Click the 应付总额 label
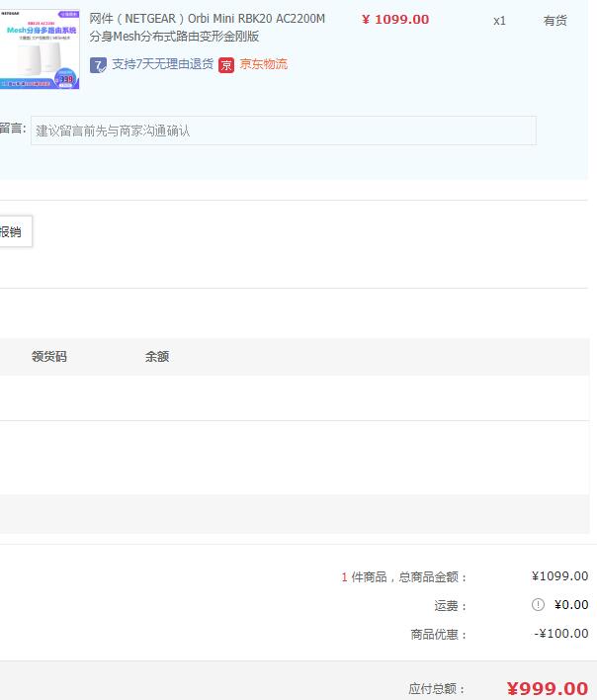Viewport: 597px width, 700px height. (x=437, y=689)
